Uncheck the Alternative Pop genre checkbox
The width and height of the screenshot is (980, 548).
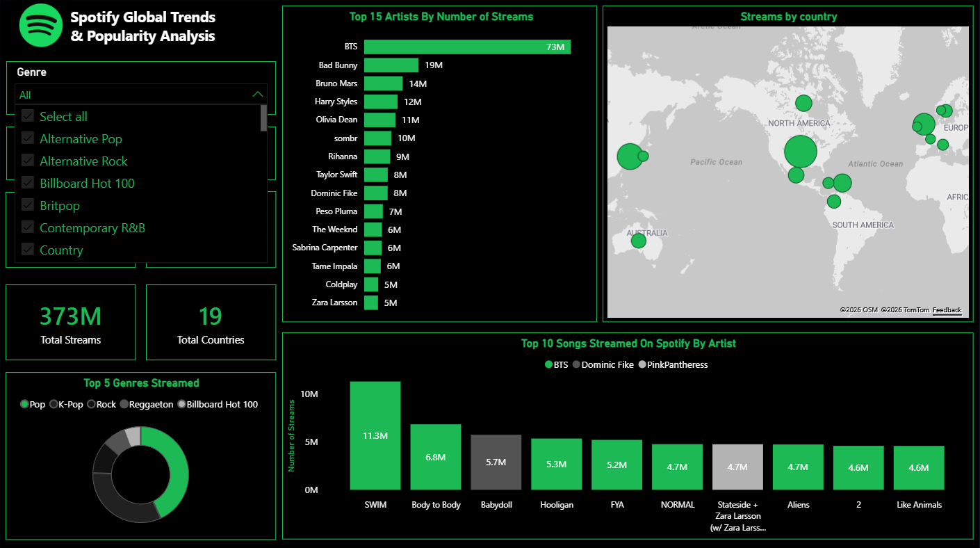[x=28, y=138]
